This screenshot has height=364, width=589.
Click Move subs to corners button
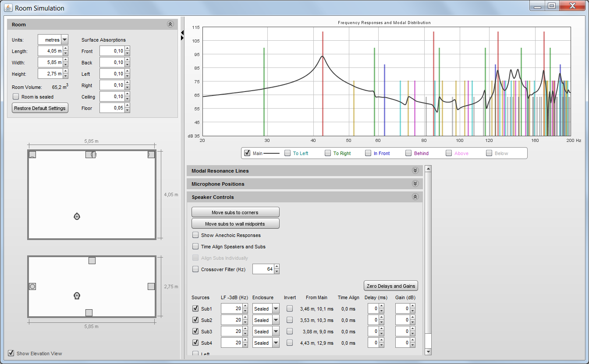coord(235,212)
